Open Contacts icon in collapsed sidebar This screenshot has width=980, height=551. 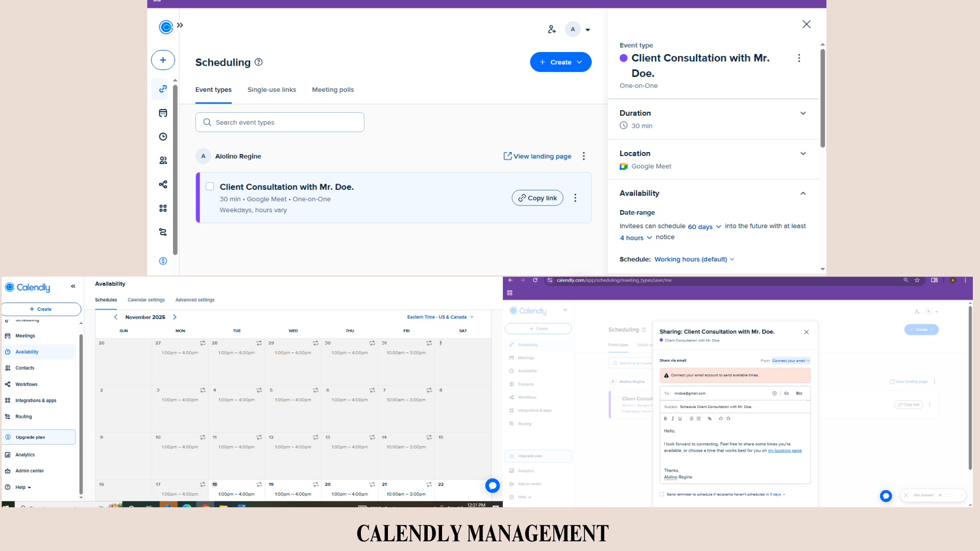[x=163, y=160]
